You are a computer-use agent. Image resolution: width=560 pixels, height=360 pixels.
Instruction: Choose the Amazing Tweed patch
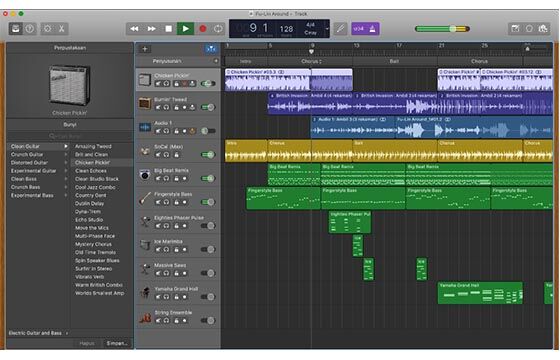pyautogui.click(x=93, y=146)
